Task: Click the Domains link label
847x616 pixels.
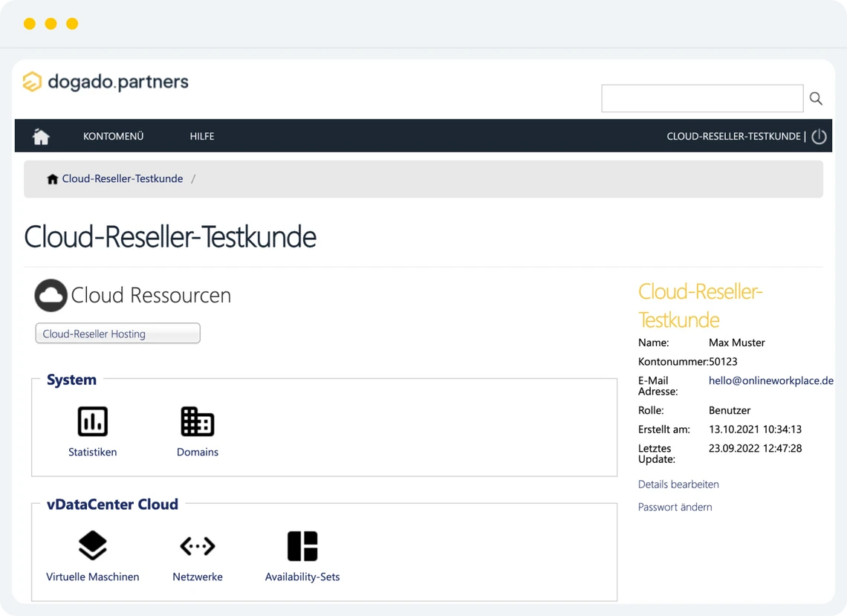Action: pos(197,453)
